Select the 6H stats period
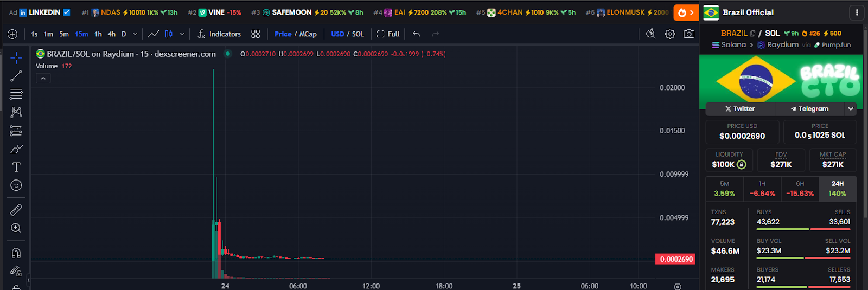Viewport: 868px width, 290px height. pyautogui.click(x=800, y=189)
